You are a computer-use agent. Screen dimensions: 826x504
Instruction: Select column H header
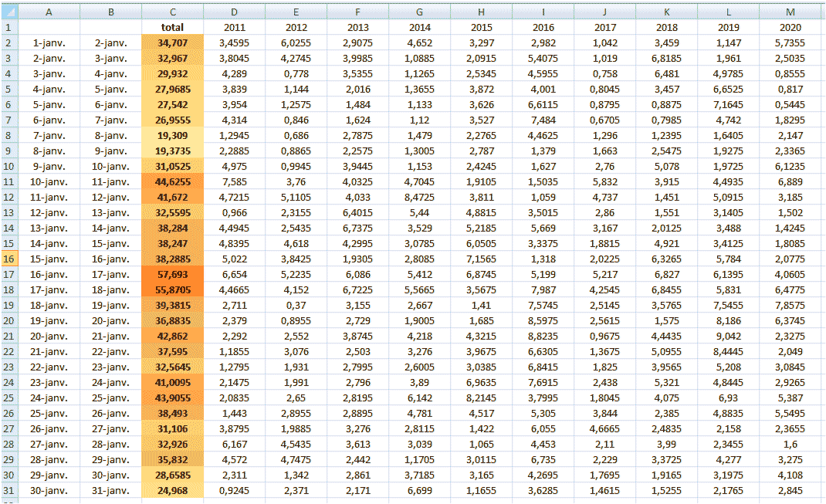pyautogui.click(x=482, y=12)
